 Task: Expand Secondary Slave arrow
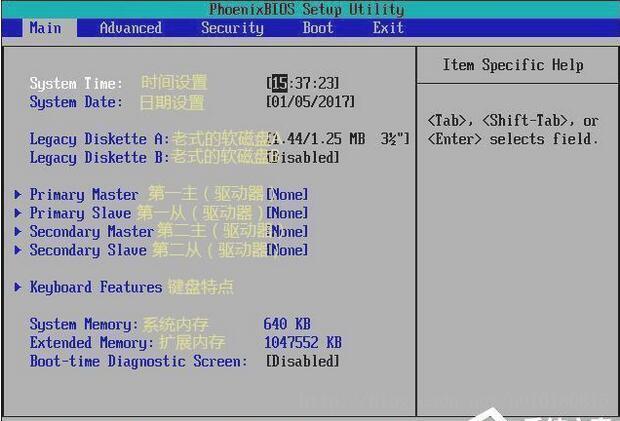coord(18,250)
